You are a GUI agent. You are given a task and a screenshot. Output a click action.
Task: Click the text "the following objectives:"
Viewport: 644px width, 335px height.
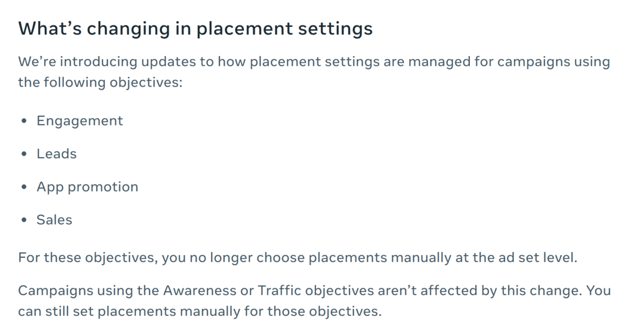[x=100, y=83]
